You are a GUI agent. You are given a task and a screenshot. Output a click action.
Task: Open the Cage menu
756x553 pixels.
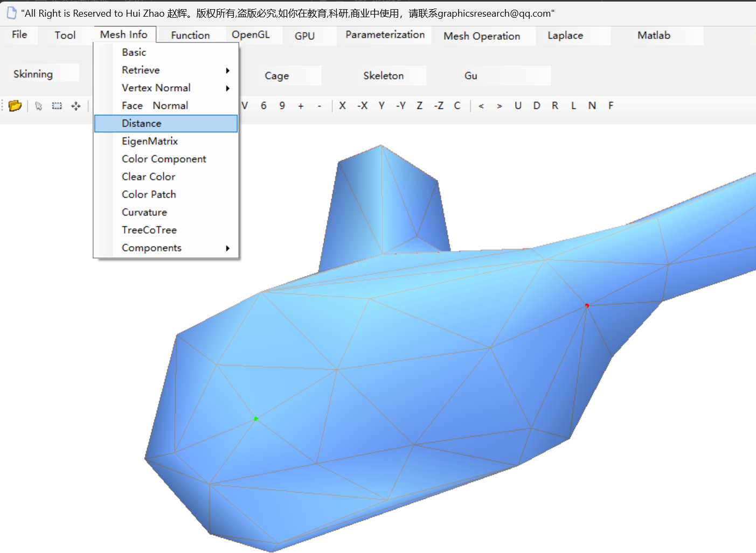[x=277, y=76]
